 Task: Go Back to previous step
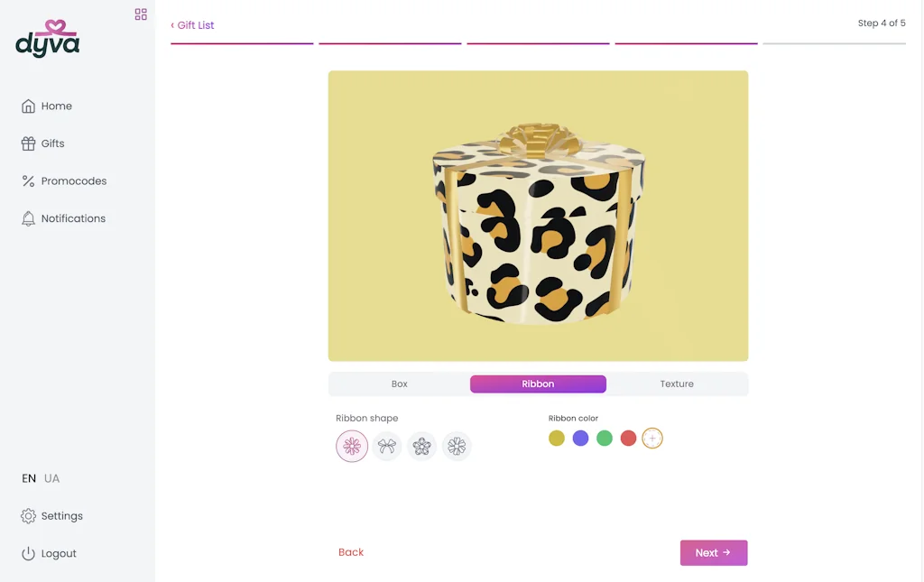[x=351, y=552]
